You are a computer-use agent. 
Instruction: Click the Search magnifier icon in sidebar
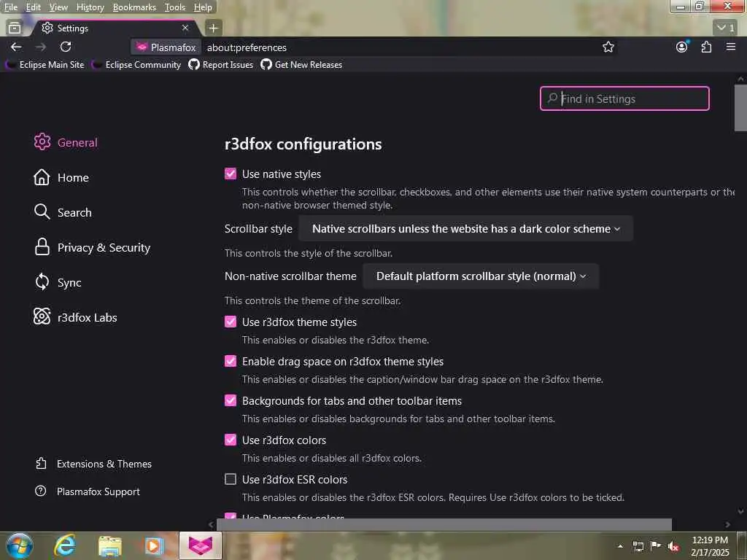42,212
